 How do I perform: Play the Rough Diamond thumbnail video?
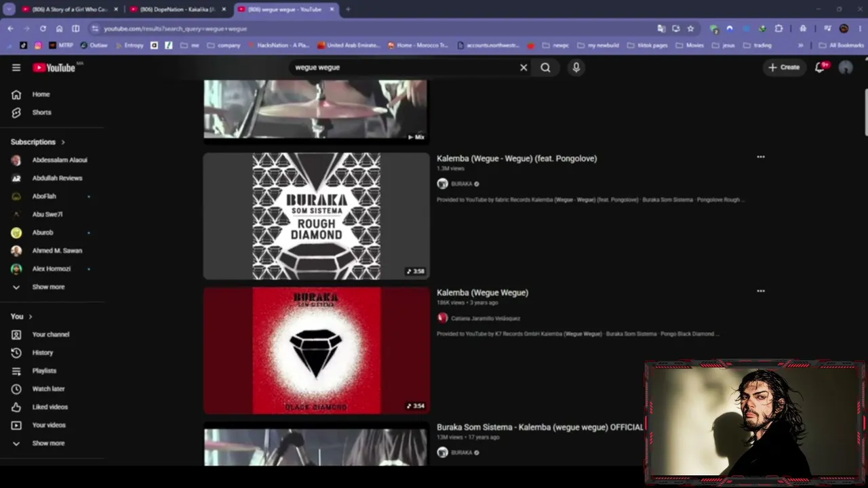tap(317, 216)
